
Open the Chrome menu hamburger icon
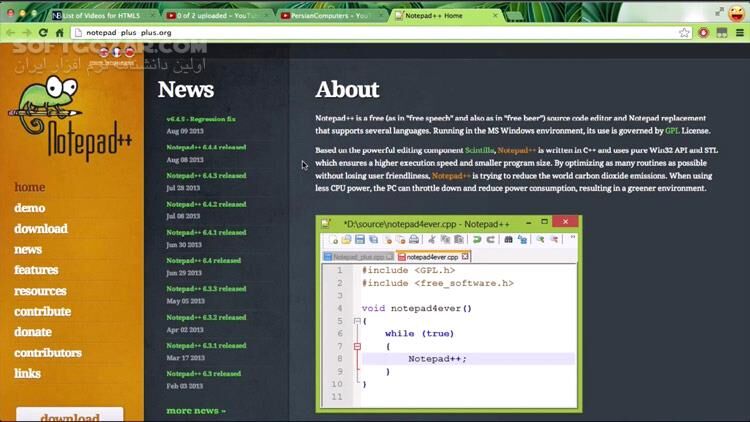point(740,33)
